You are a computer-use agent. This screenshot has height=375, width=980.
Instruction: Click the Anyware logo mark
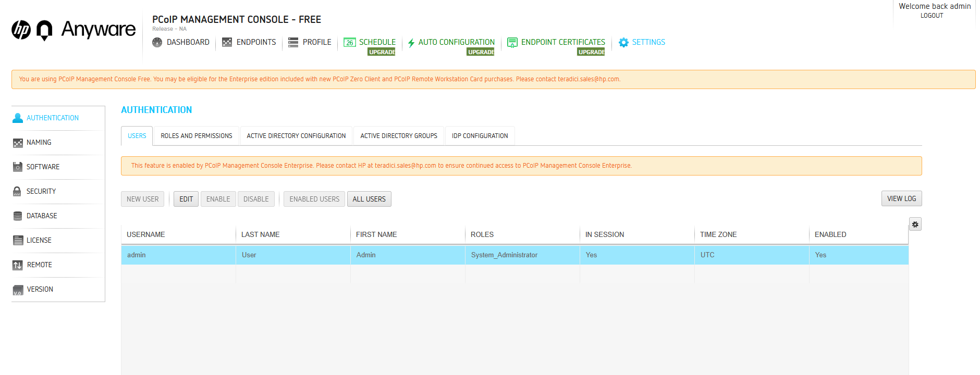pyautogui.click(x=45, y=30)
